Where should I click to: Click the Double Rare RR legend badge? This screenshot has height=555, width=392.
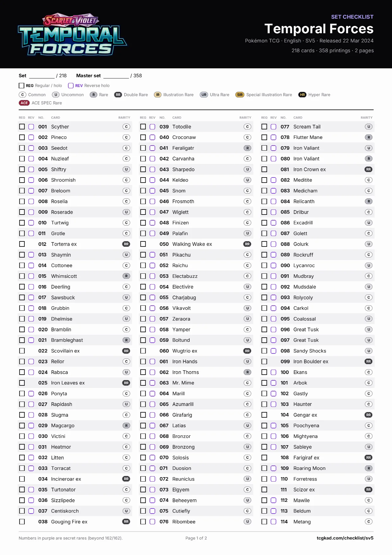tap(118, 95)
